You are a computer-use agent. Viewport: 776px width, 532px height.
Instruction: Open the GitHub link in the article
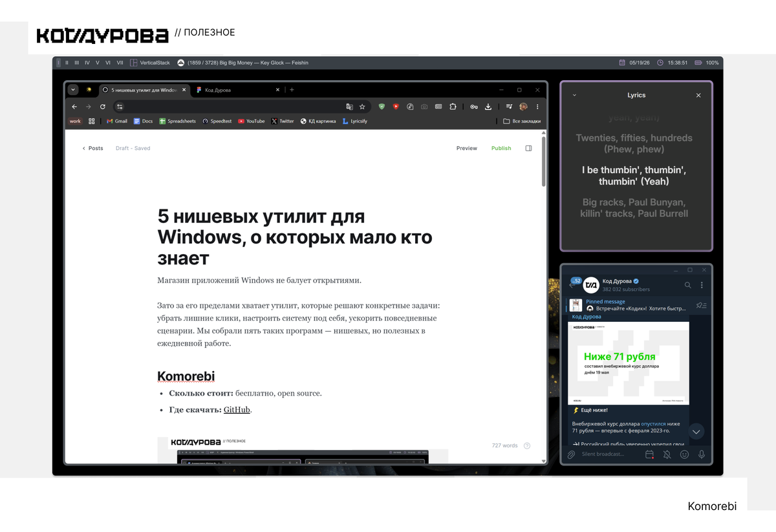pos(237,410)
